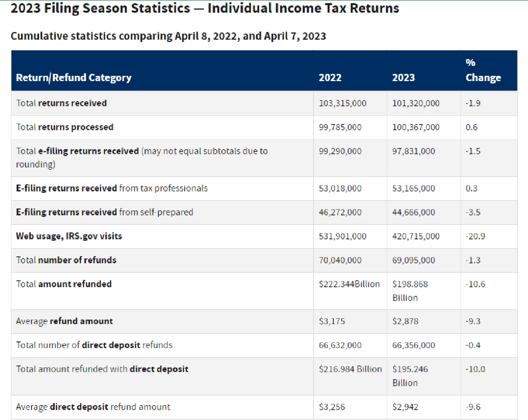The width and height of the screenshot is (528, 420).
Task: Click the Total returns received row label
Action: pyautogui.click(x=61, y=103)
